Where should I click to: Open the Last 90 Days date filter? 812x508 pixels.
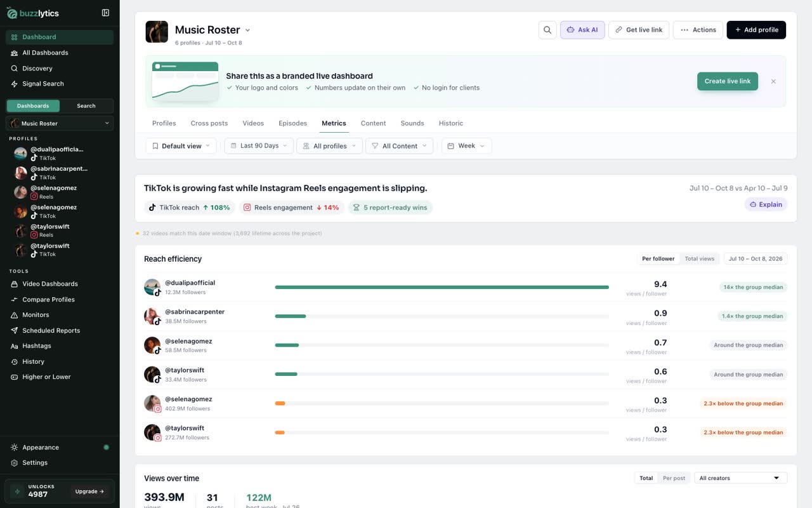(259, 146)
